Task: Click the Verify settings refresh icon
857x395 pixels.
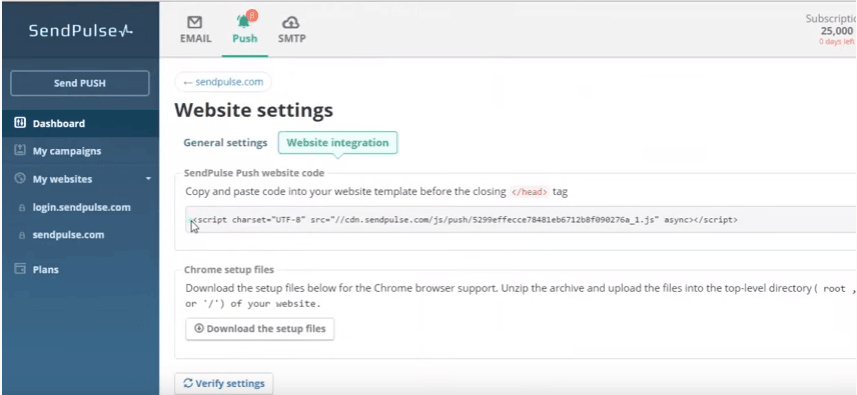Action: [x=188, y=383]
